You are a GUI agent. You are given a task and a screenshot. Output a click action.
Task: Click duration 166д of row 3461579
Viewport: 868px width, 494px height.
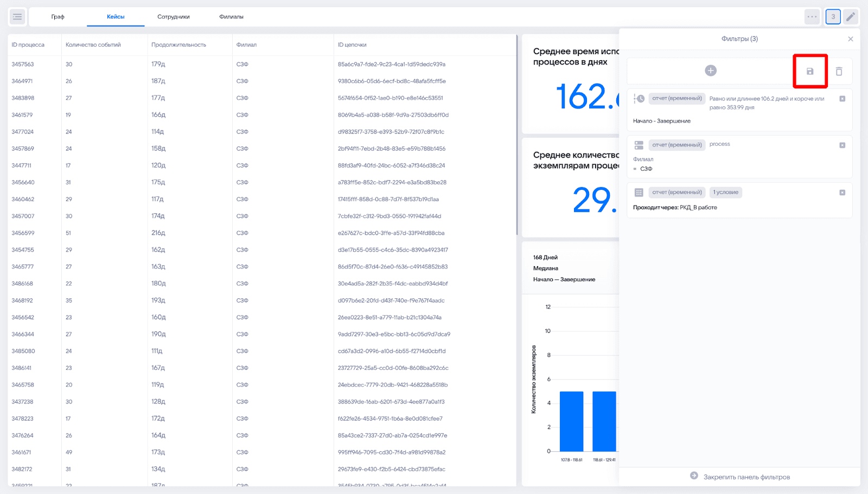point(158,115)
